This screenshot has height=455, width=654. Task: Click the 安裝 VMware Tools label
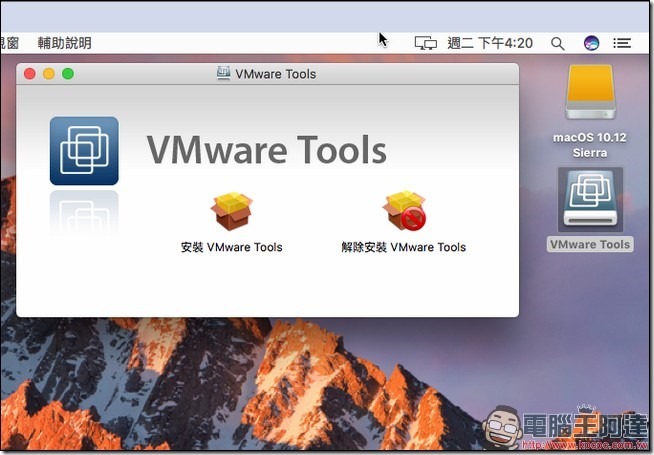[231, 247]
